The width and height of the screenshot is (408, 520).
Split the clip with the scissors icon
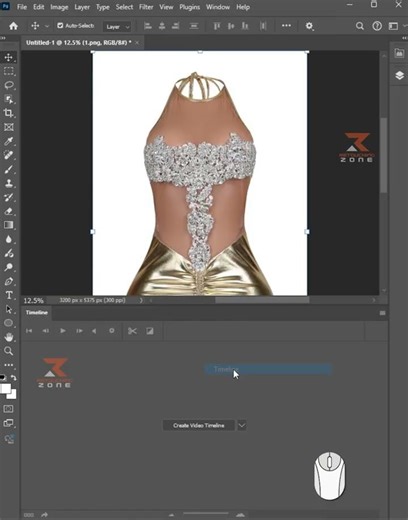tap(132, 331)
